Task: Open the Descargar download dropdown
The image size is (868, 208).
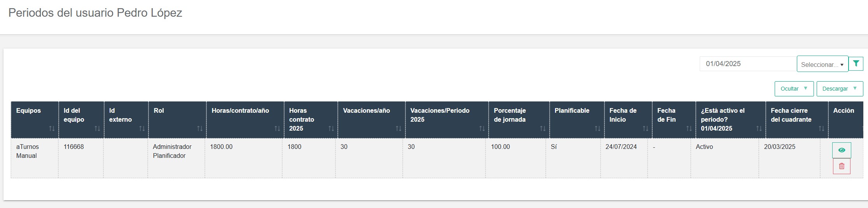Action: (840, 89)
